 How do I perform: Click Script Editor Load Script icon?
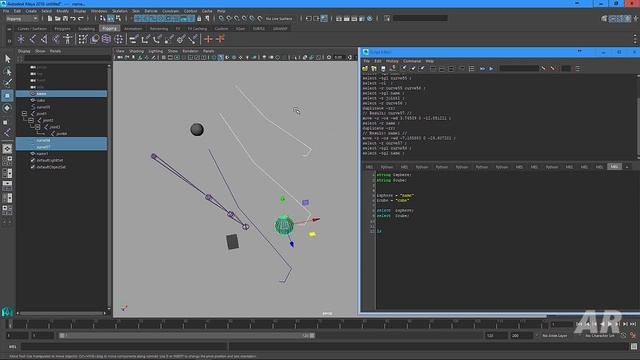365,69
